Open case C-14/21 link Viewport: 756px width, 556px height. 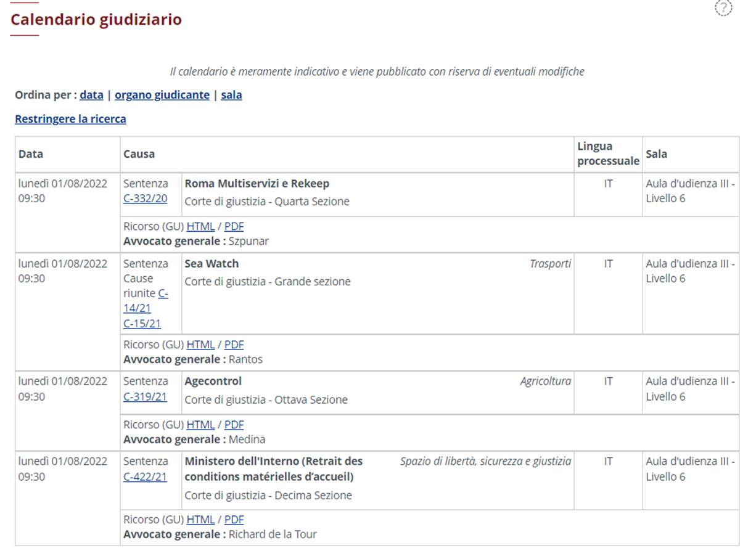pos(145,301)
